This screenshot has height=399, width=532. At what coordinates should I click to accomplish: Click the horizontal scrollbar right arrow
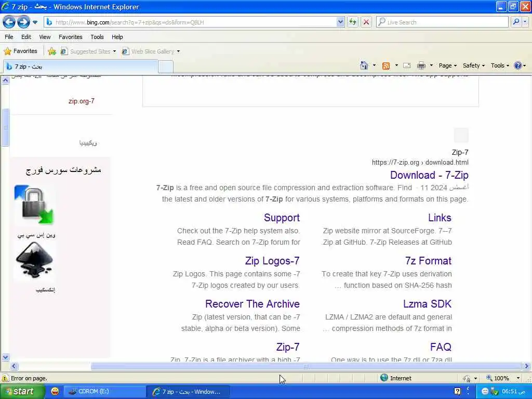pos(526,366)
